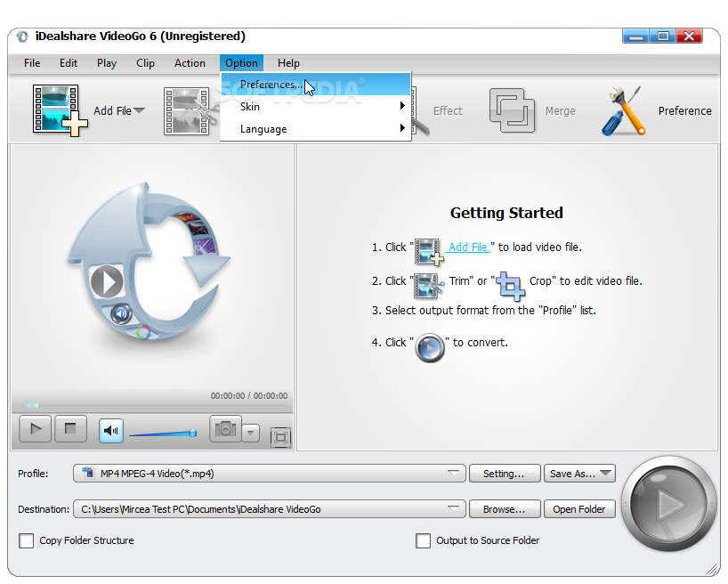Click the 00:00:00 / 00:00:00 time display
This screenshot has height=584, width=728.
tap(249, 396)
